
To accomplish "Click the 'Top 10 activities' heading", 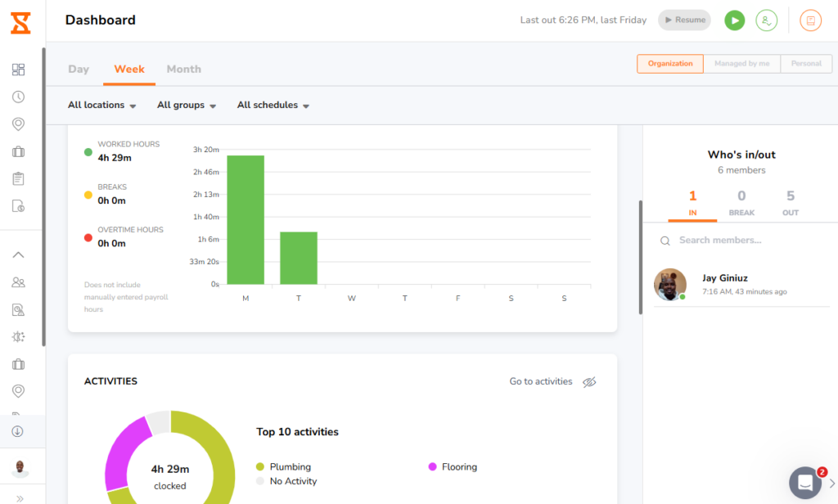I will point(297,432).
